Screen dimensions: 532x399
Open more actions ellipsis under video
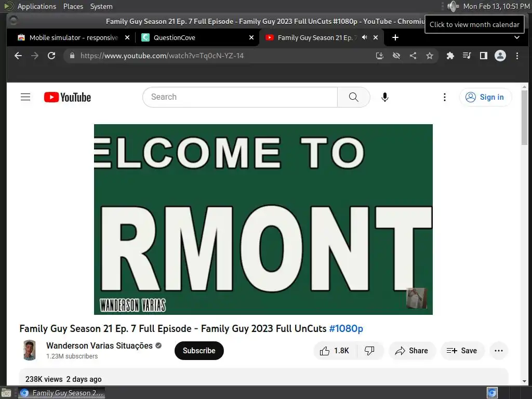499,351
